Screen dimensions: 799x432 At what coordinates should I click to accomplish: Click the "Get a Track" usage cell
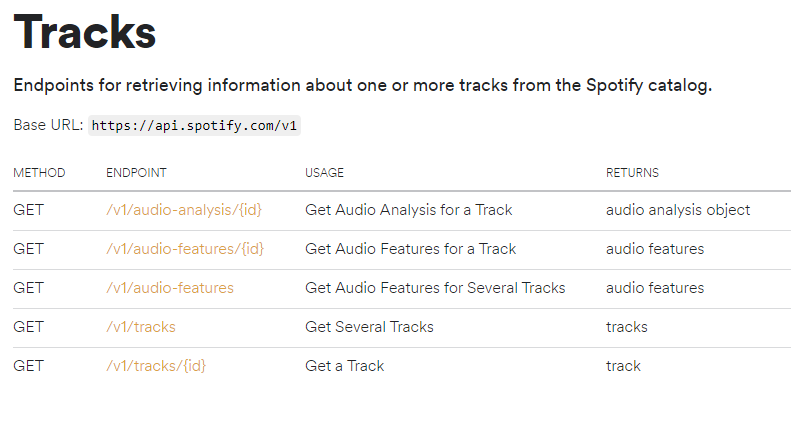tap(344, 366)
